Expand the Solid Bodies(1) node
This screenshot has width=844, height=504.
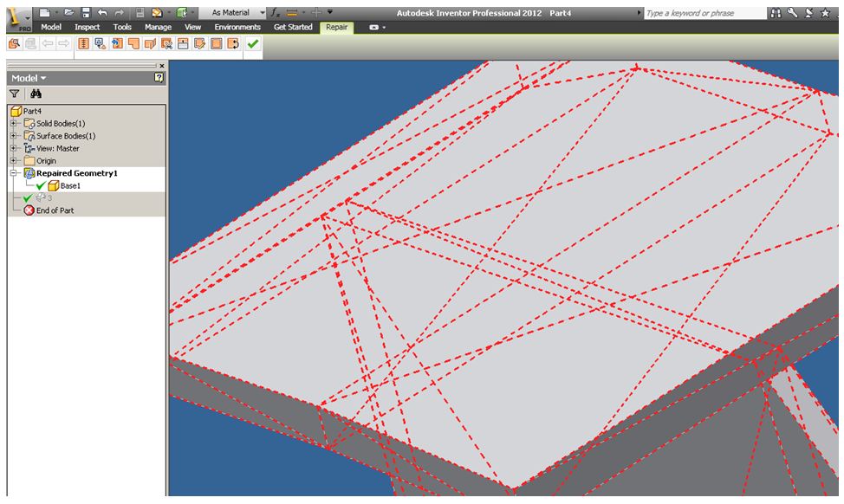[14, 123]
